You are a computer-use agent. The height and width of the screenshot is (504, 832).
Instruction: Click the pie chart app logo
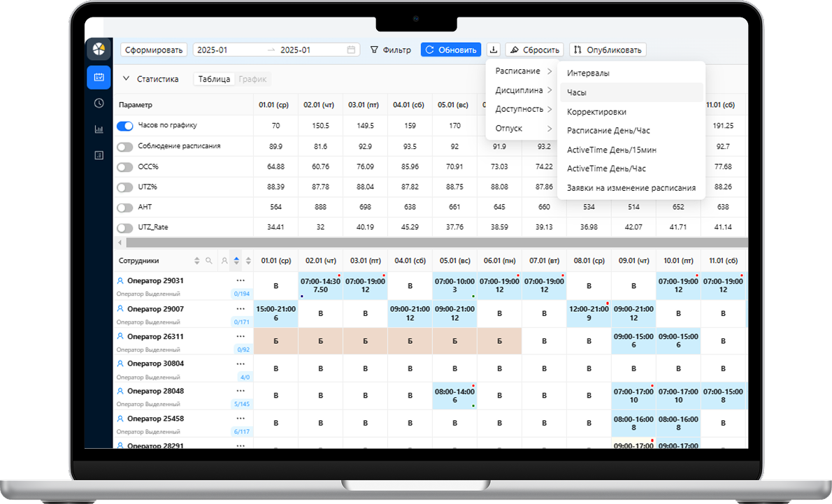(99, 50)
